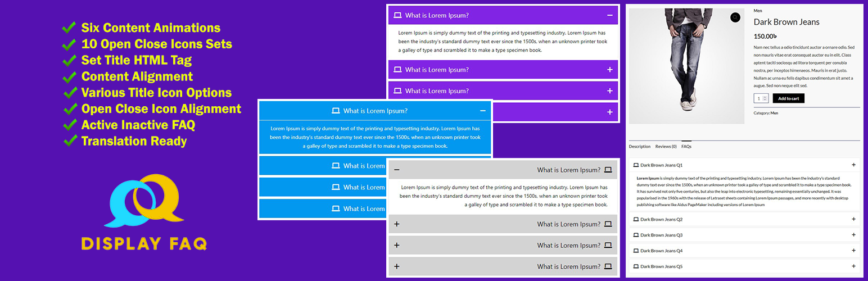Click the laptop icon beside Dark Brown Jeans Q1

pyautogui.click(x=636, y=165)
